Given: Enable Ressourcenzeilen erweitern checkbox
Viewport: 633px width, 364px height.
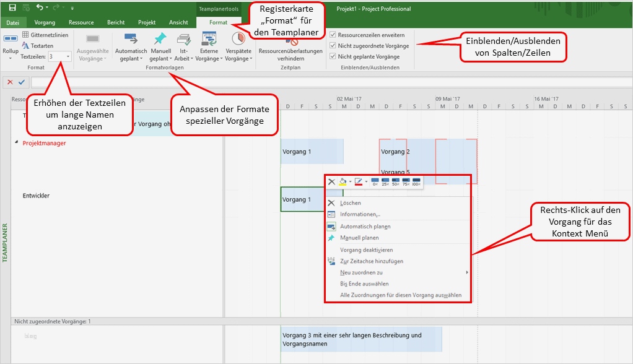Looking at the screenshot, I should tap(333, 35).
